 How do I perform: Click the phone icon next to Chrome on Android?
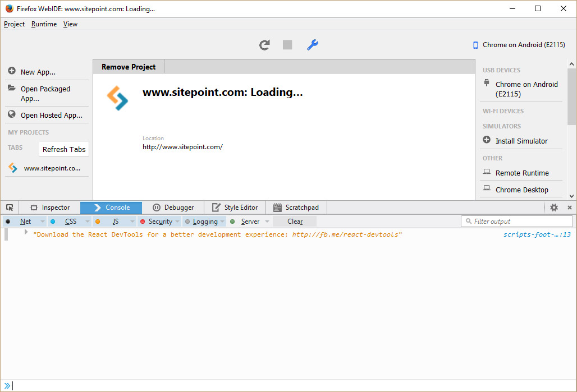475,45
